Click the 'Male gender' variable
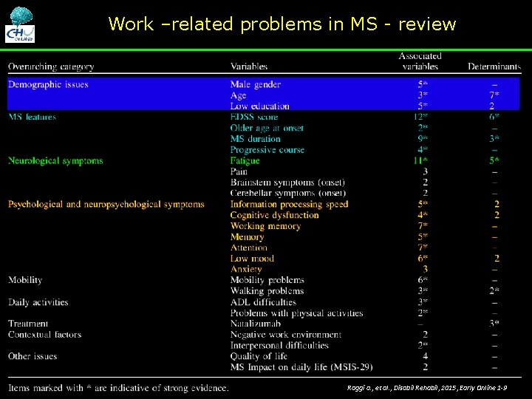The image size is (532, 399). 256,84
